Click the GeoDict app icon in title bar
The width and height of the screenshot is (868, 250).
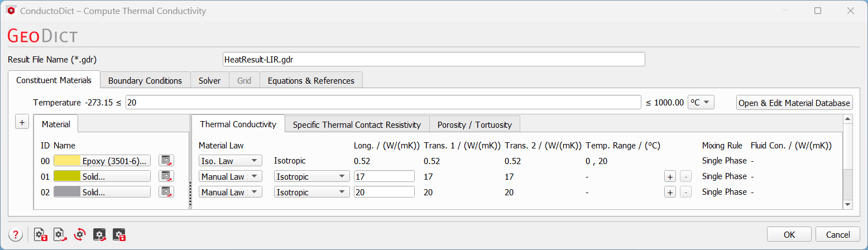11,11
